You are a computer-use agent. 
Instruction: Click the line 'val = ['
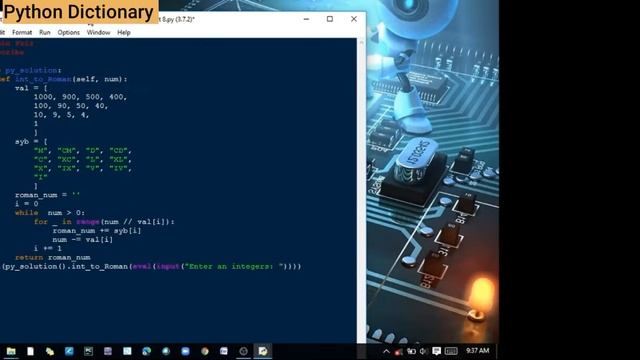pyautogui.click(x=31, y=88)
